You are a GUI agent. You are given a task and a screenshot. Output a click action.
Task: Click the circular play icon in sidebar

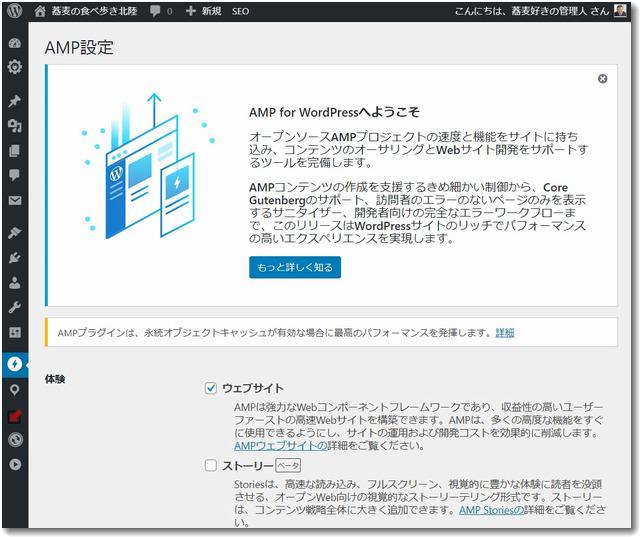point(15,464)
